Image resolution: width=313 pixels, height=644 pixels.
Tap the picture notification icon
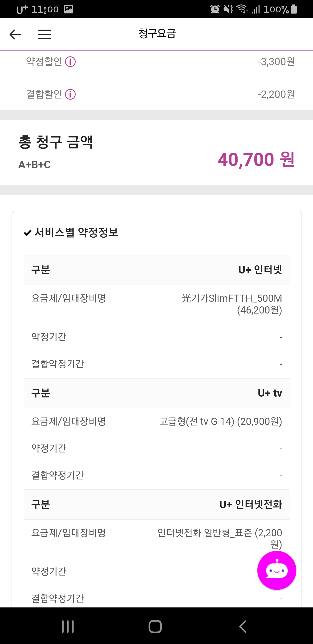click(x=68, y=9)
